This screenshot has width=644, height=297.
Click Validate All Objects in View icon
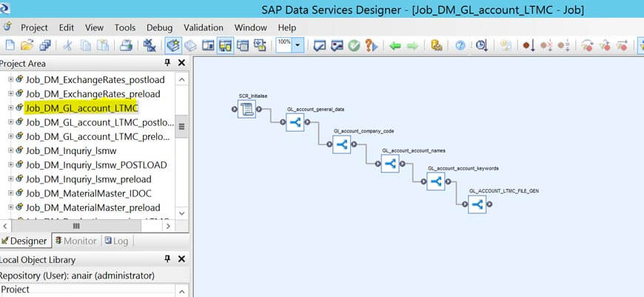337,46
